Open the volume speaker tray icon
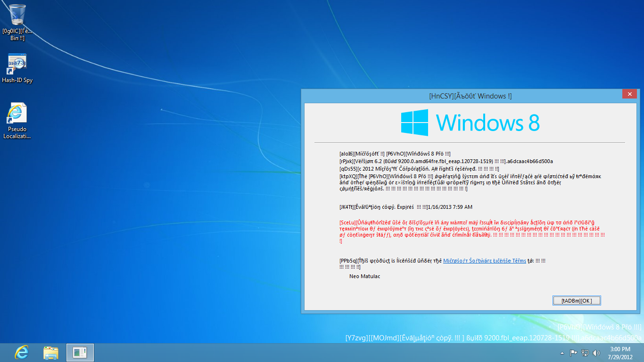Screen dimensions: 644x362 pyautogui.click(x=596, y=353)
